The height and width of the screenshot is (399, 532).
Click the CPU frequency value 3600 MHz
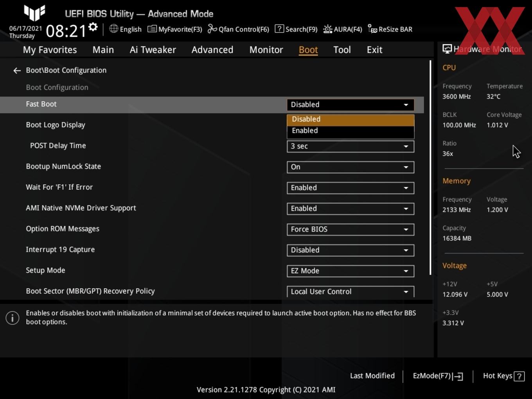click(x=457, y=97)
